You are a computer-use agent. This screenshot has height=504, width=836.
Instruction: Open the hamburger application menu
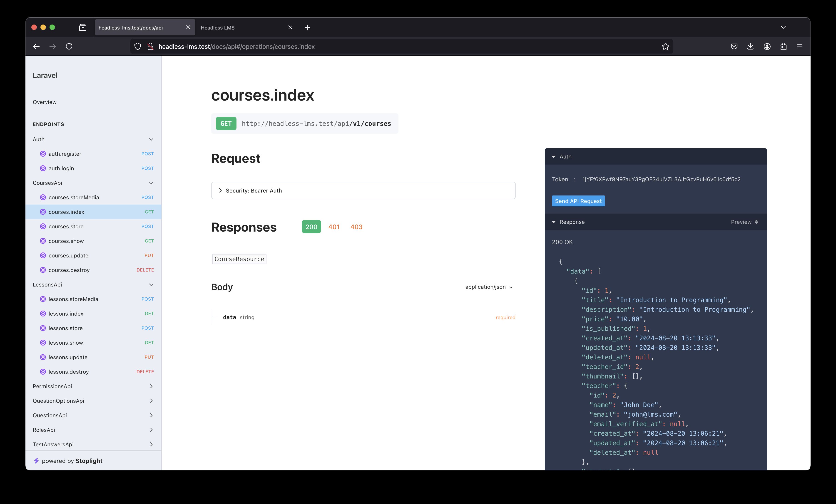800,47
